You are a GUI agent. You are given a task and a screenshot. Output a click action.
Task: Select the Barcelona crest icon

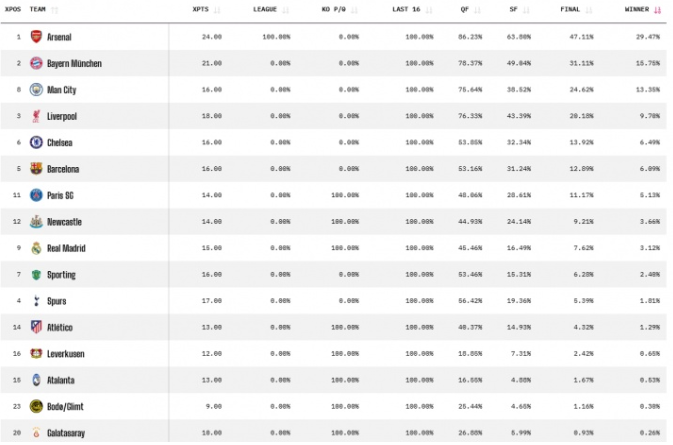[37, 169]
